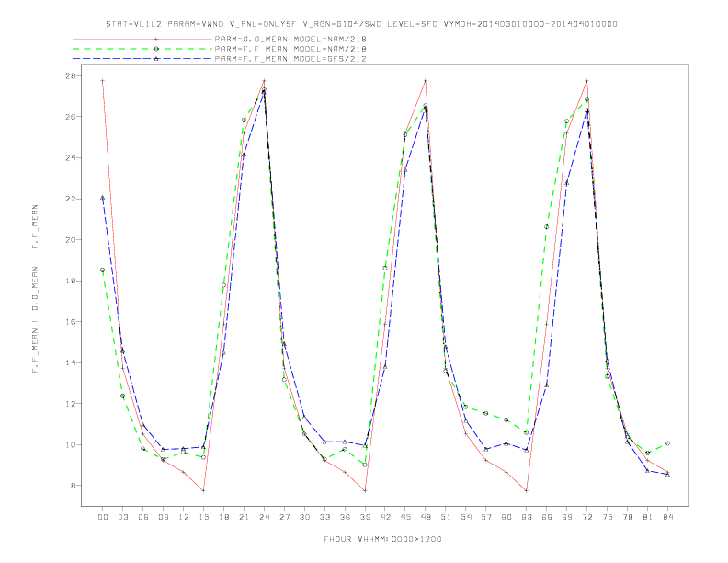This screenshot has height=563, width=728.
Task: Select legend entry PARM=F.F_MEAN MODEL=GFS/212
Action: (x=290, y=59)
